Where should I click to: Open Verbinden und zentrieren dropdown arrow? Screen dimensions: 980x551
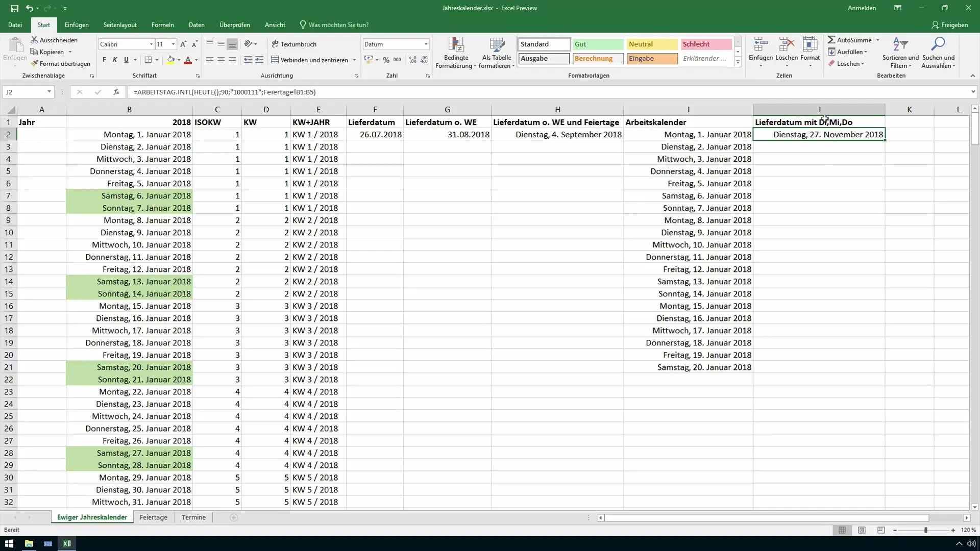tap(354, 60)
